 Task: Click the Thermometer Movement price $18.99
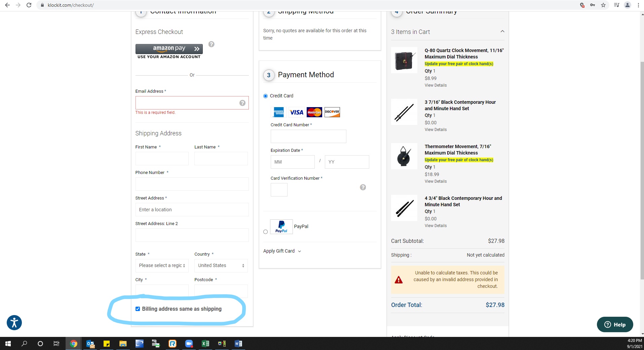pyautogui.click(x=432, y=174)
